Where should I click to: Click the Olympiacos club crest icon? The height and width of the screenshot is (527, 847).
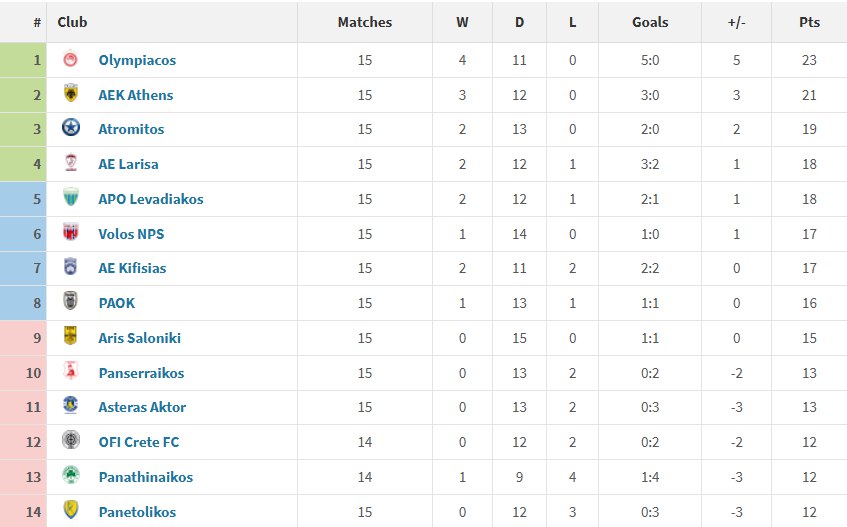pos(70,60)
